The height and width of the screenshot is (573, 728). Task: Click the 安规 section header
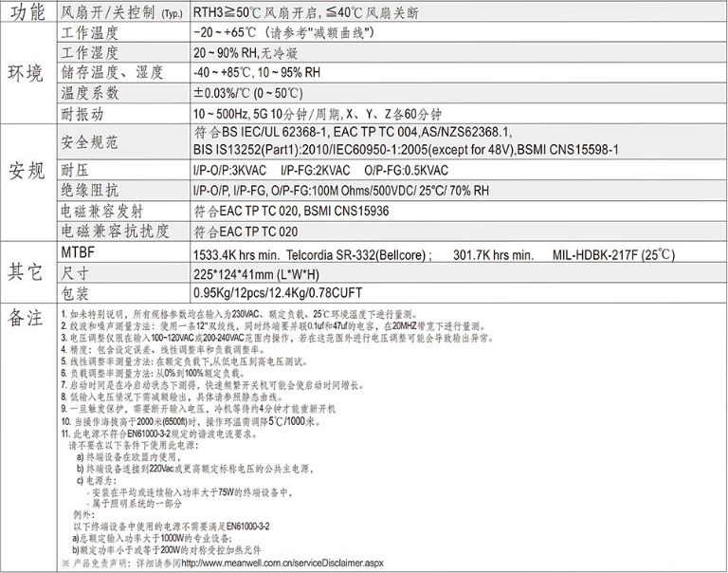[27, 172]
